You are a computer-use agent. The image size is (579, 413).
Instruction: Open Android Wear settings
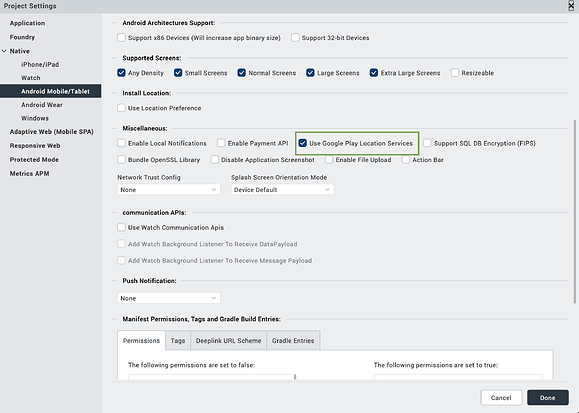tap(42, 105)
